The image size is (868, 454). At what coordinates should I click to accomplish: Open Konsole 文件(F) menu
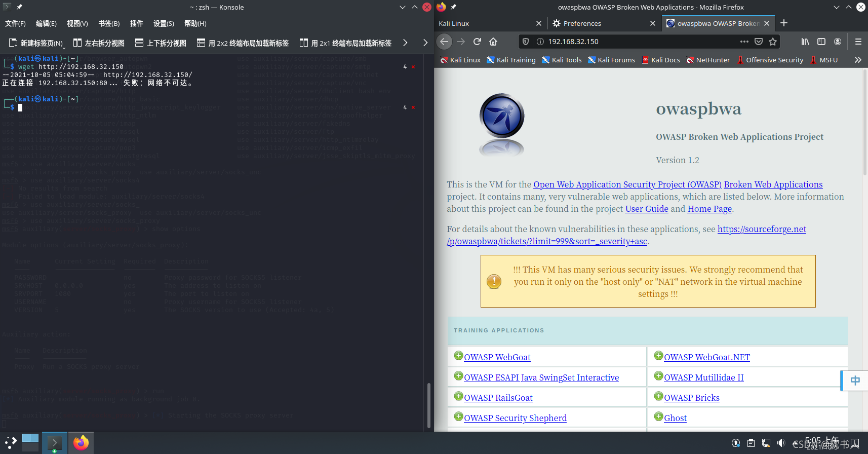[15, 23]
